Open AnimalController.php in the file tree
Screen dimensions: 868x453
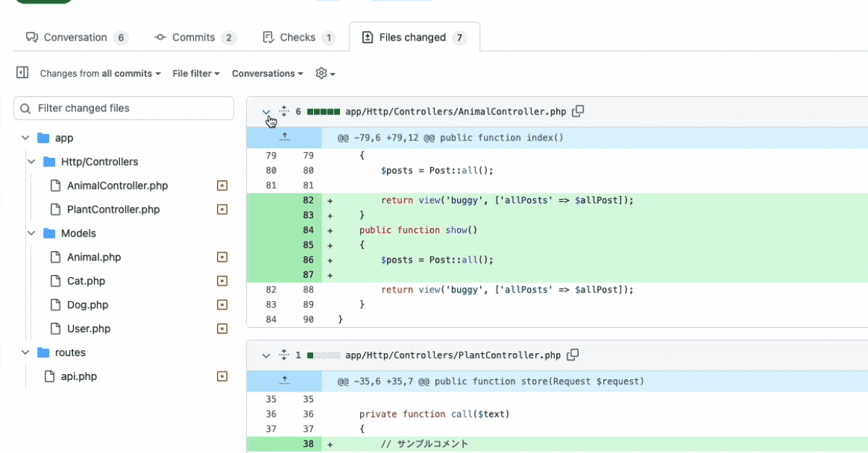tap(117, 186)
